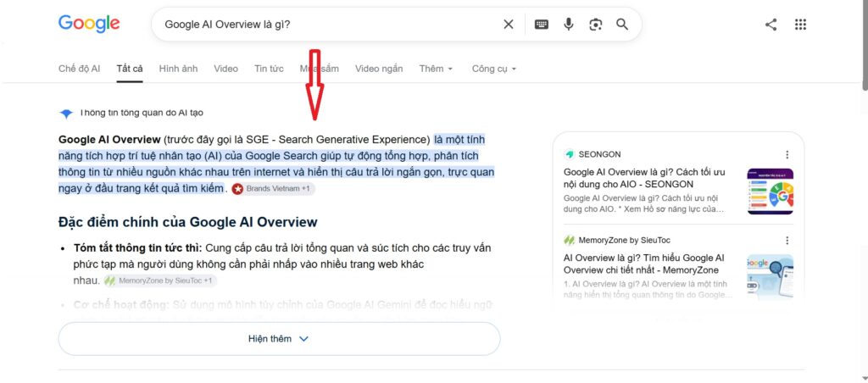Click the magnifier search icon
868x383 pixels.
coord(622,25)
